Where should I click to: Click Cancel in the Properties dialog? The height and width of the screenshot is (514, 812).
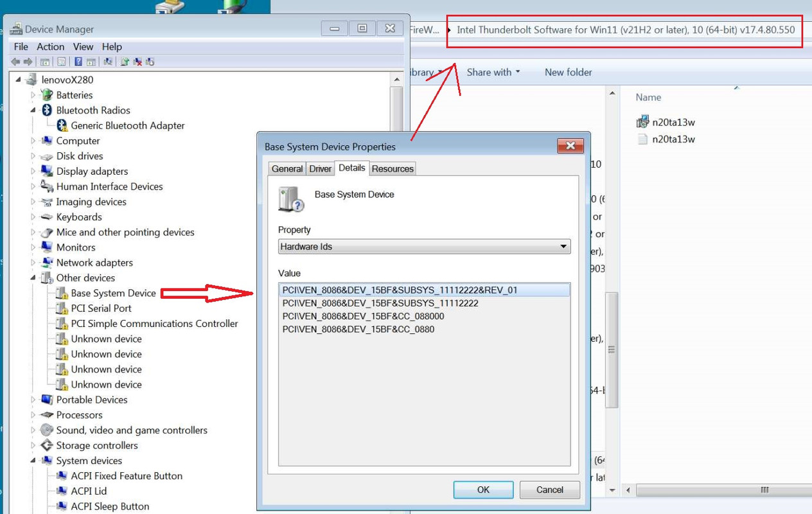(x=550, y=490)
